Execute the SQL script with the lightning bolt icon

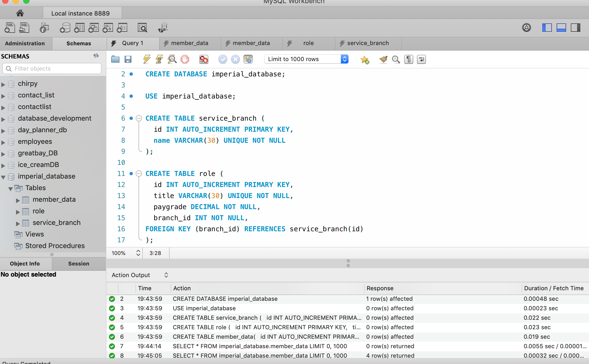(x=147, y=59)
